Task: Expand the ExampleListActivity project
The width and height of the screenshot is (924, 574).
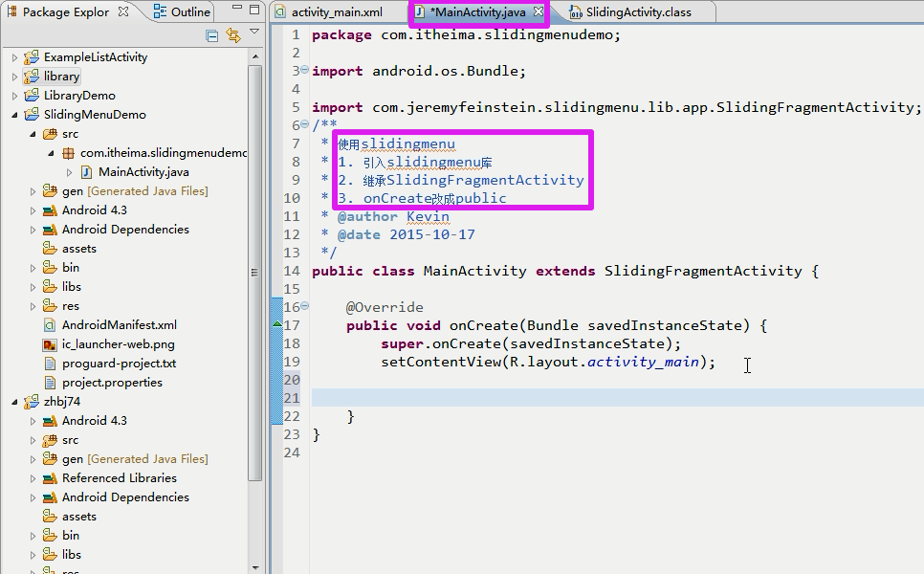Action: 14,57
